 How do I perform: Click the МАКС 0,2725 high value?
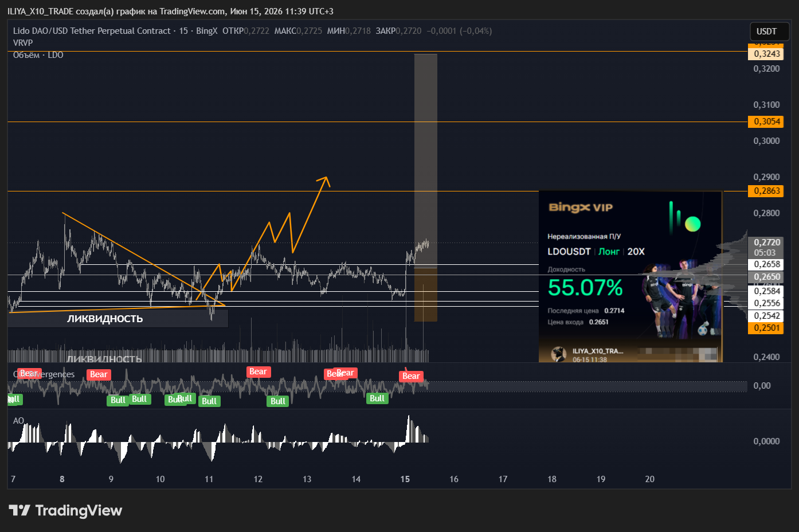pos(298,31)
